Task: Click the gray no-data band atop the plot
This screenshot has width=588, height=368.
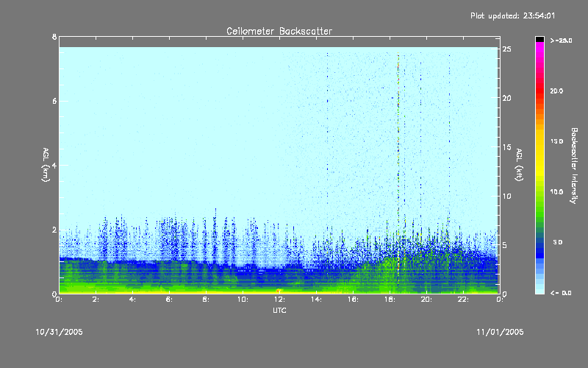Action: coord(279,42)
